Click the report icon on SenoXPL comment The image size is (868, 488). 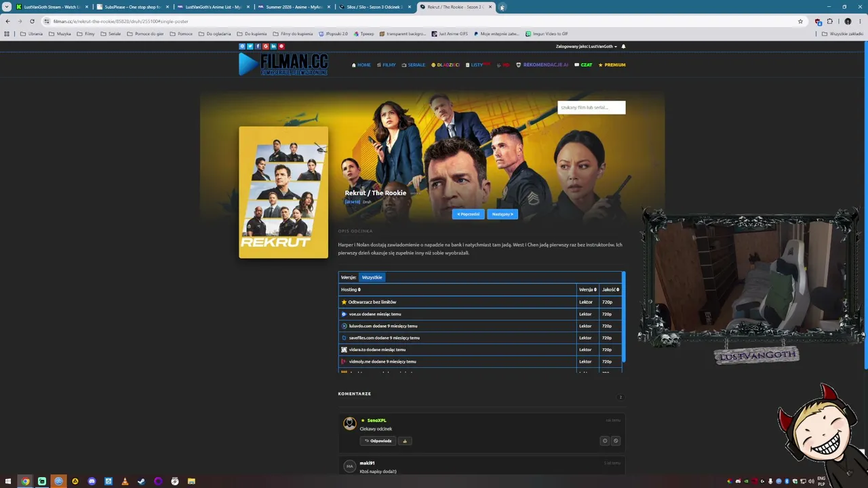coord(605,441)
